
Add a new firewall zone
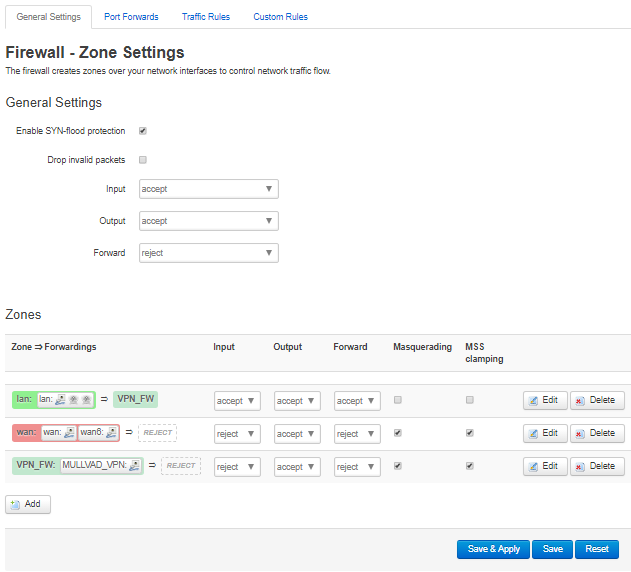28,504
